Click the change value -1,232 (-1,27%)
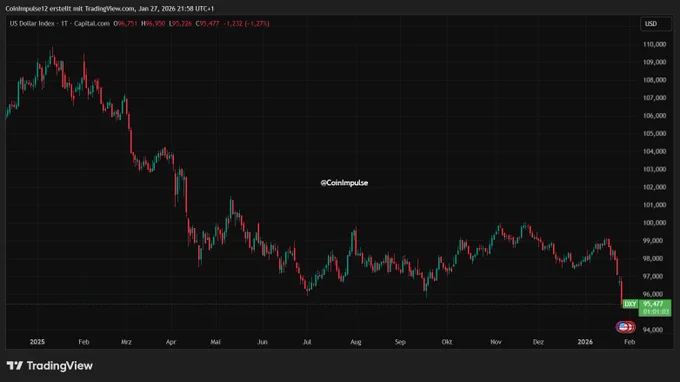 pos(246,23)
